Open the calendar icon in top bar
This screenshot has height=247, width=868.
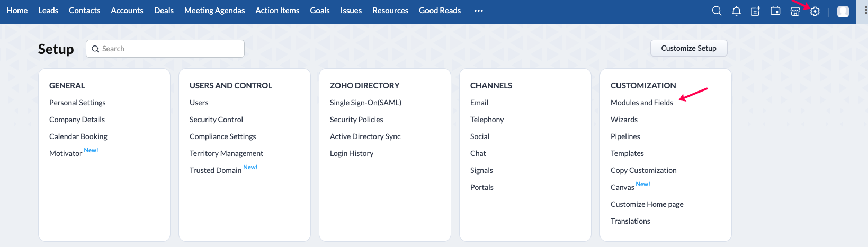click(775, 11)
